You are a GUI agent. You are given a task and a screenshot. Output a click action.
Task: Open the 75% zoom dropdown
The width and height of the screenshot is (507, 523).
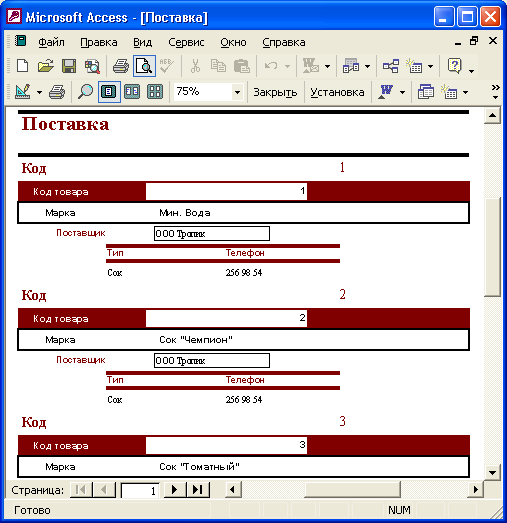(x=237, y=92)
